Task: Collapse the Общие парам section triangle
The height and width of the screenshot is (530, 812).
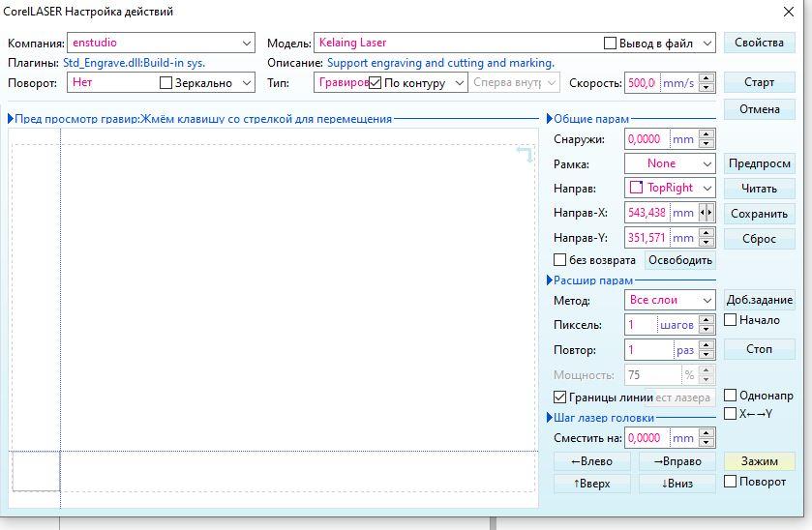Action: click(x=550, y=119)
